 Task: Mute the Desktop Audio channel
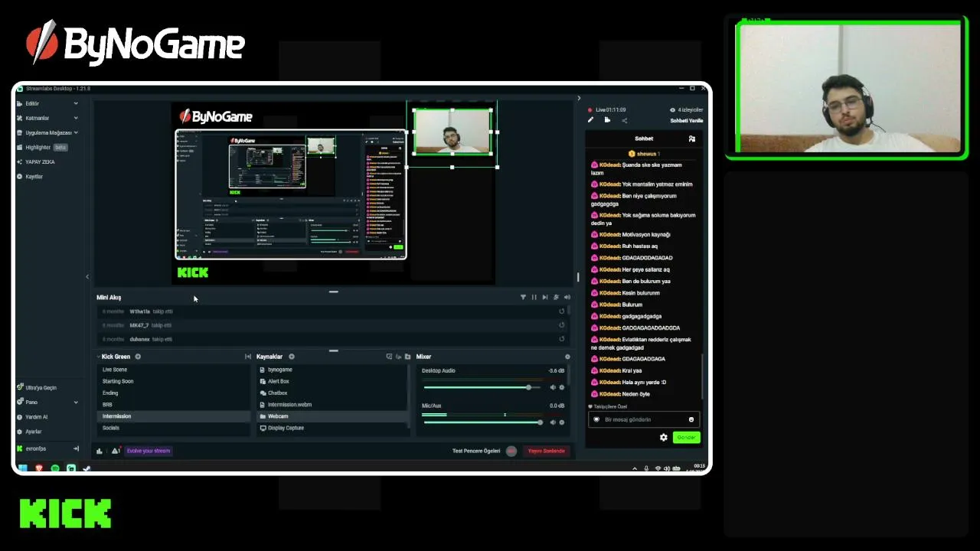[553, 387]
